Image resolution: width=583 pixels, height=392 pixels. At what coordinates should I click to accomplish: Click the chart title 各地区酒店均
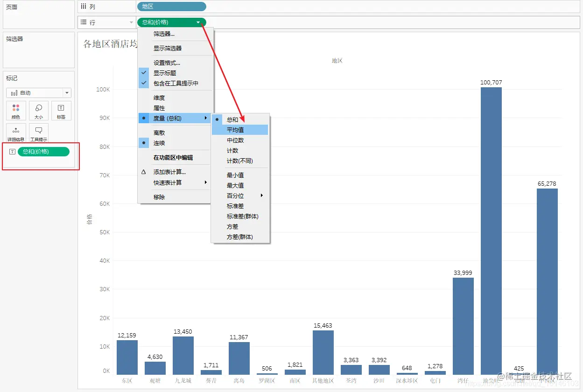[110, 44]
